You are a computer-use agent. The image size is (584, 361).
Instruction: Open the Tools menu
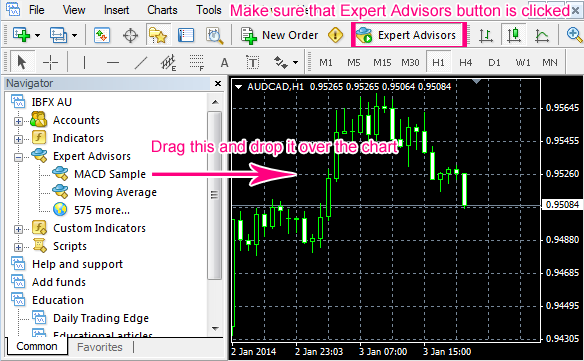209,10
